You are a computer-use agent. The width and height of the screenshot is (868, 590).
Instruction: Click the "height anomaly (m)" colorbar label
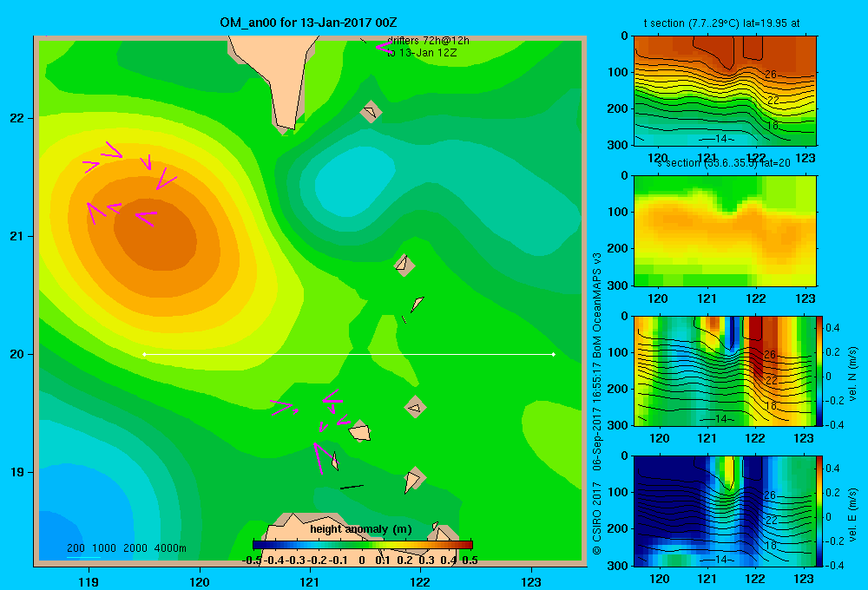(361, 529)
